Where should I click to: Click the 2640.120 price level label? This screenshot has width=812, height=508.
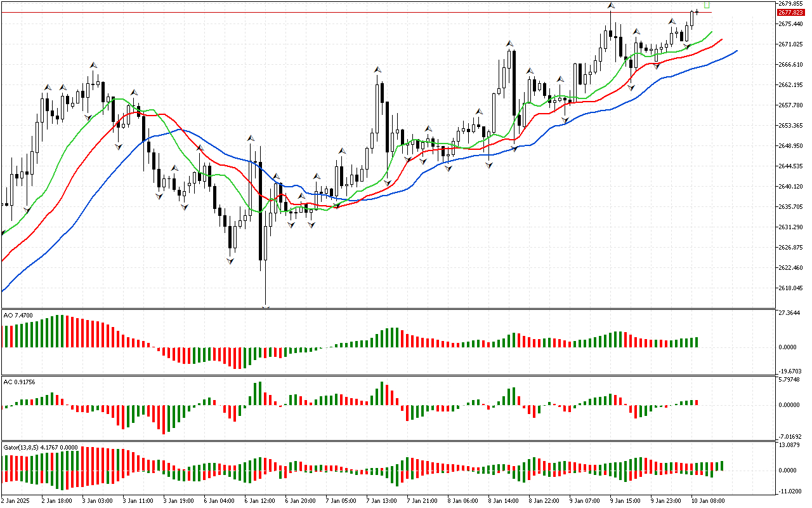coord(790,187)
